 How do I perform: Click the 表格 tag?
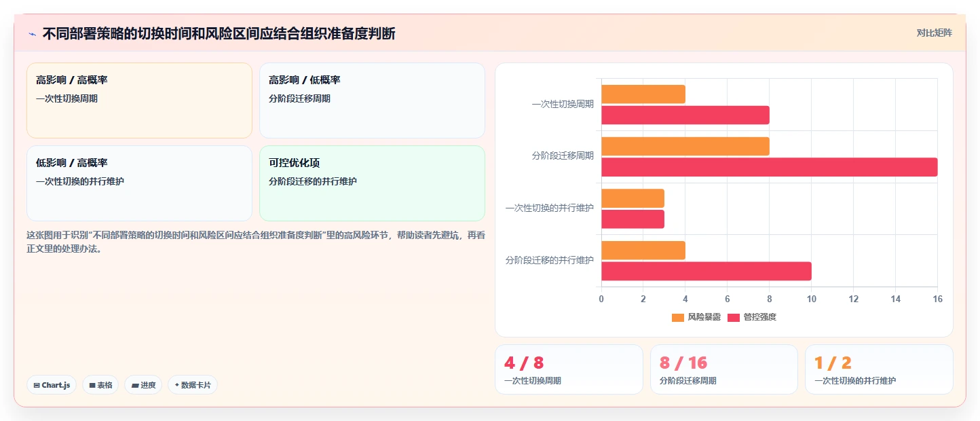100,385
